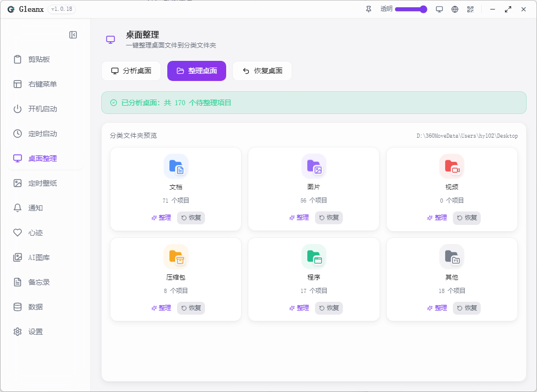This screenshot has height=392, width=537.
Task: Adjust the 透明 transparency slider
Action: 411,9
